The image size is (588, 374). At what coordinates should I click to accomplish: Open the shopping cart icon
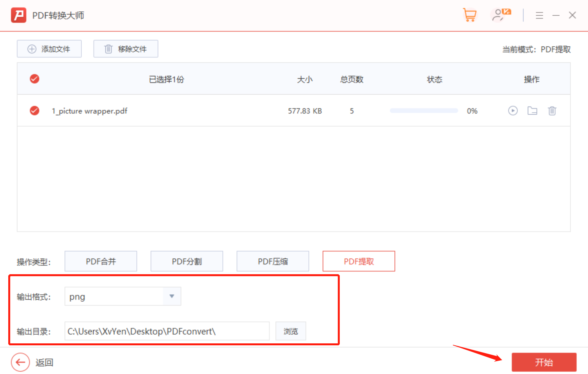click(x=470, y=15)
